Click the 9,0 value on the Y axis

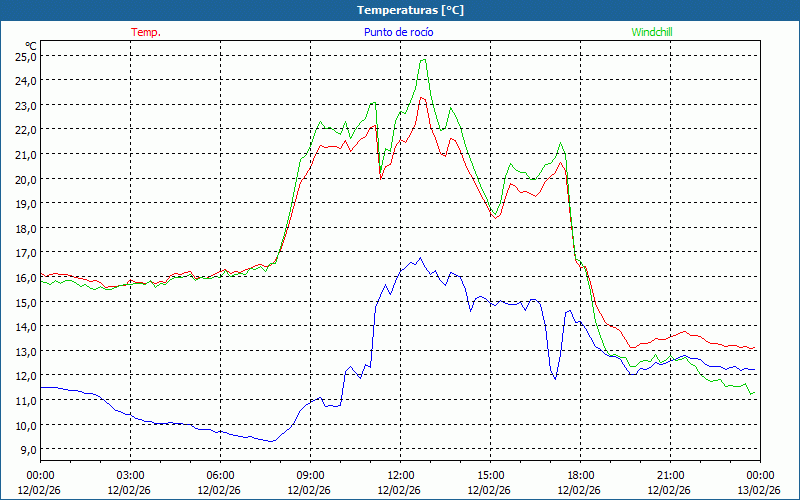[x=27, y=449]
